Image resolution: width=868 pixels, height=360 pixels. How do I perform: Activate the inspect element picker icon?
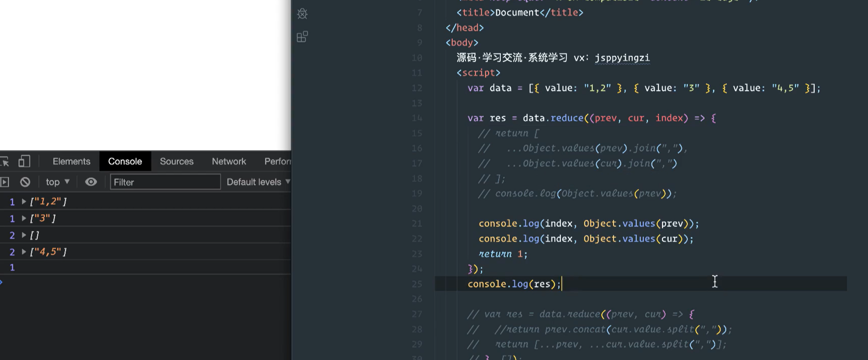[x=5, y=162]
